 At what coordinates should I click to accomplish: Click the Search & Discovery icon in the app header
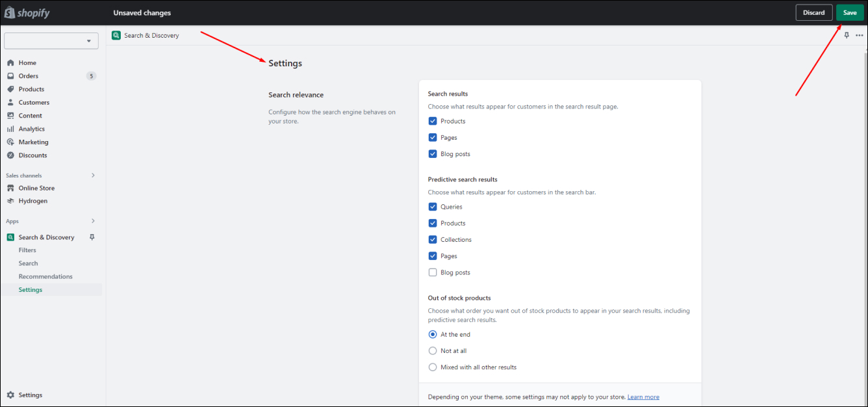click(x=116, y=35)
